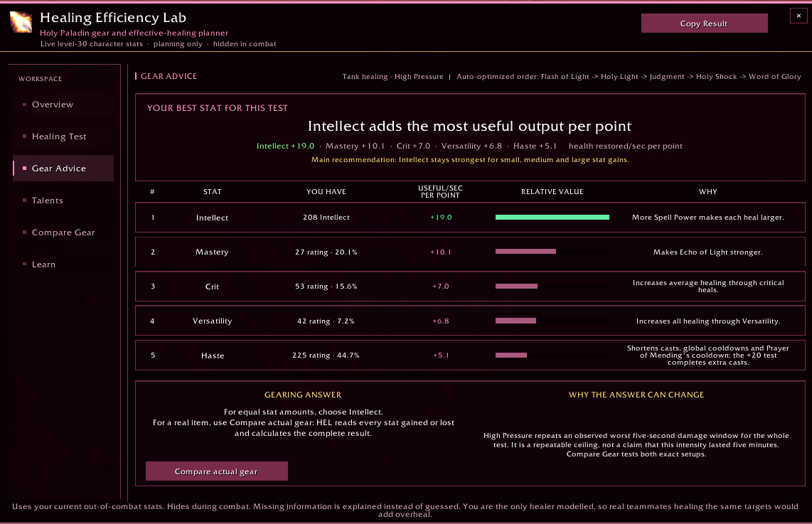Click the +10.1 useful/sec value
The image size is (812, 524).
[x=441, y=252]
